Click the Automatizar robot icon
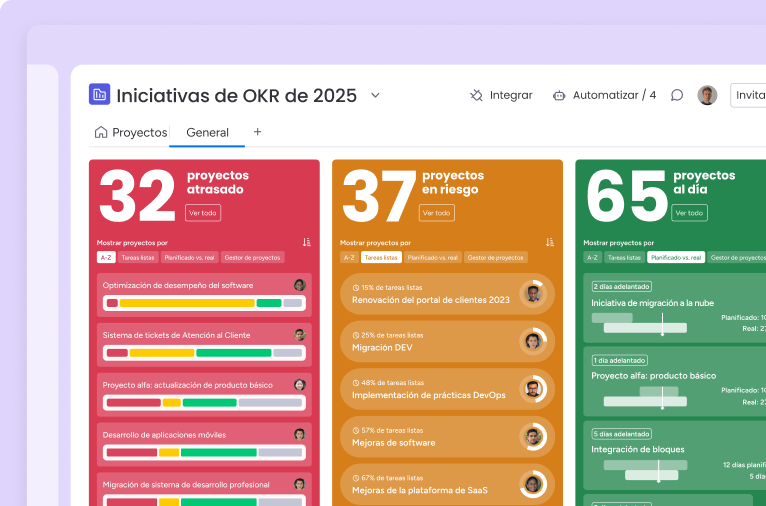766x506 pixels. click(559, 95)
